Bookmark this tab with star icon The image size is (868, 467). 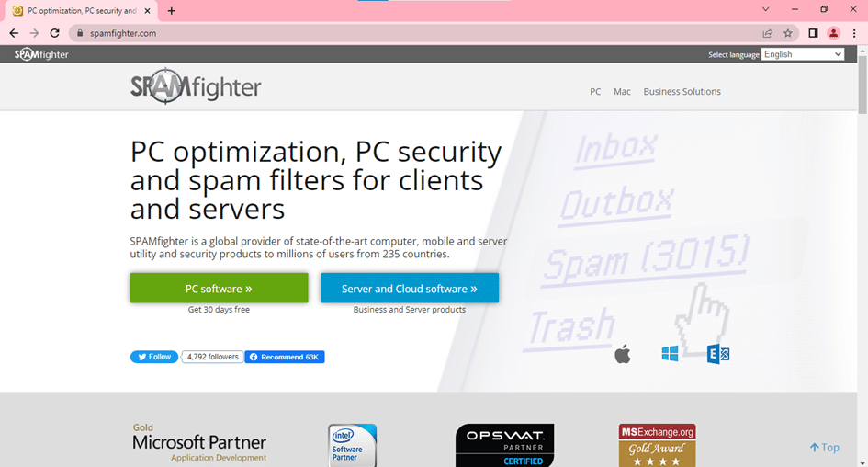point(788,33)
